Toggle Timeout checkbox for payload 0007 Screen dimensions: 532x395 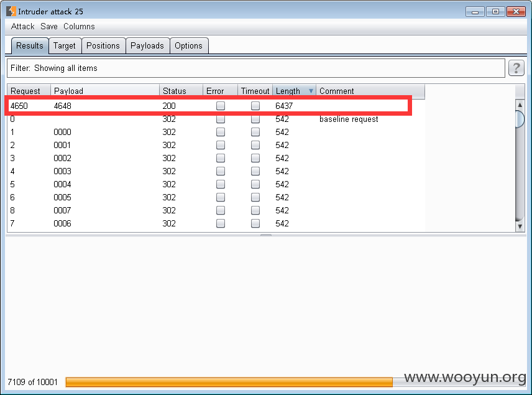point(255,210)
